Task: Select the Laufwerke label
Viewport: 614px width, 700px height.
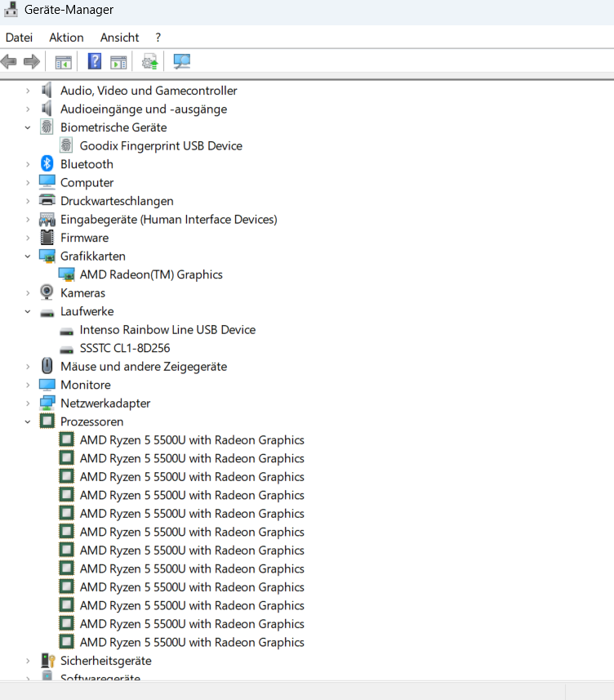Action: (x=87, y=311)
